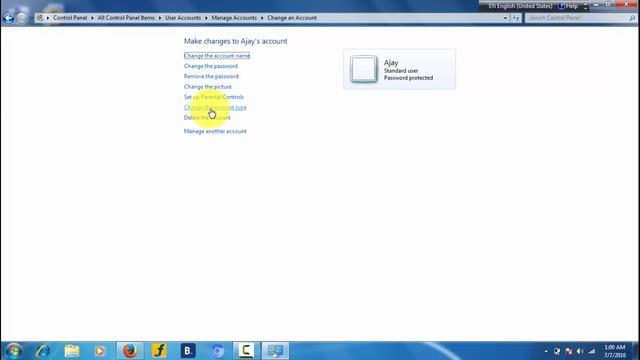
Task: Go to Control Panel in the breadcrumb
Action: [x=70, y=18]
